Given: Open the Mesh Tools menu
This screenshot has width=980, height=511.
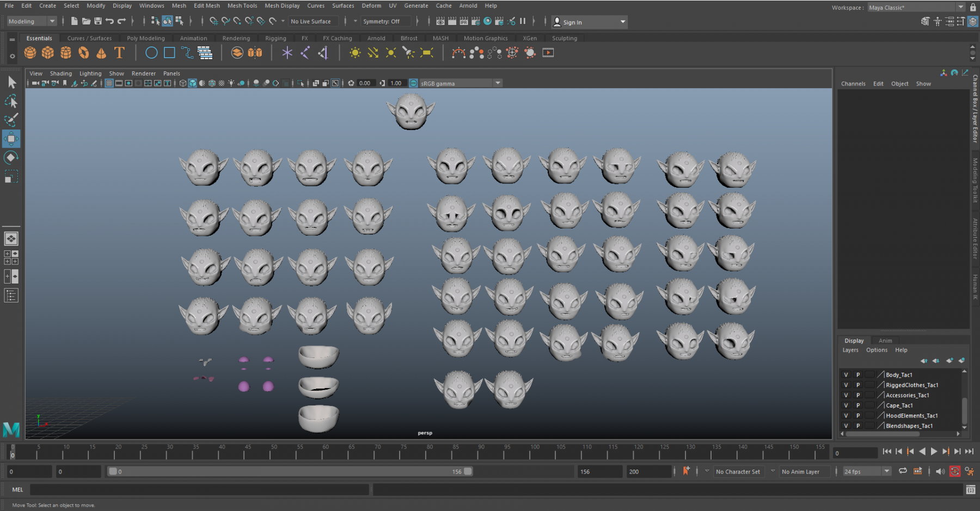Looking at the screenshot, I should 242,5.
